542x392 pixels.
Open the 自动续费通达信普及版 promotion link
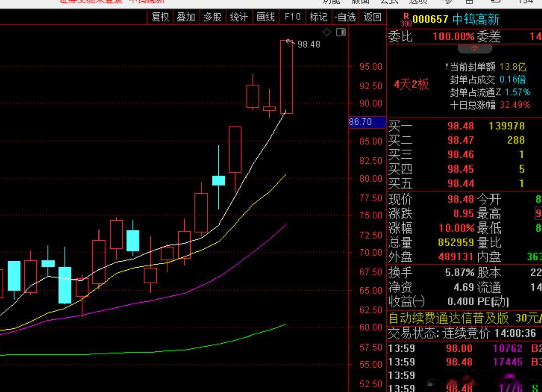click(465, 318)
